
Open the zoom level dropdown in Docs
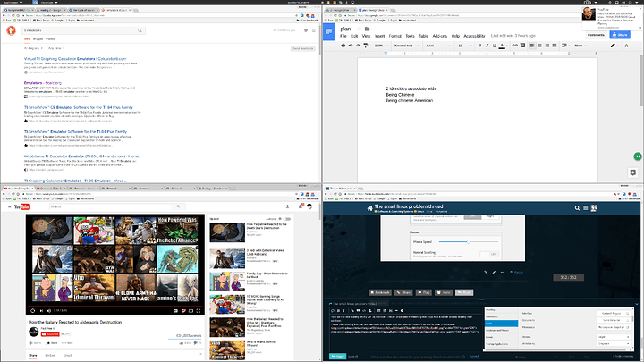[x=380, y=46]
